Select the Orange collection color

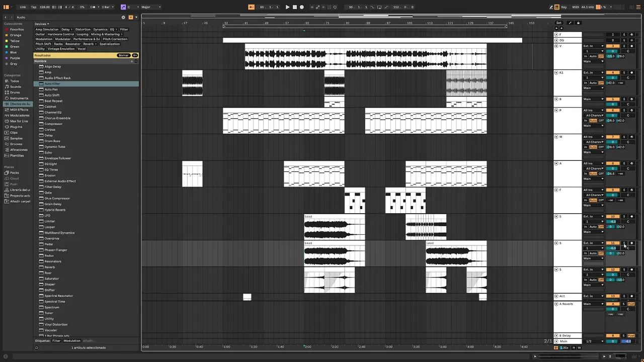[16, 35]
